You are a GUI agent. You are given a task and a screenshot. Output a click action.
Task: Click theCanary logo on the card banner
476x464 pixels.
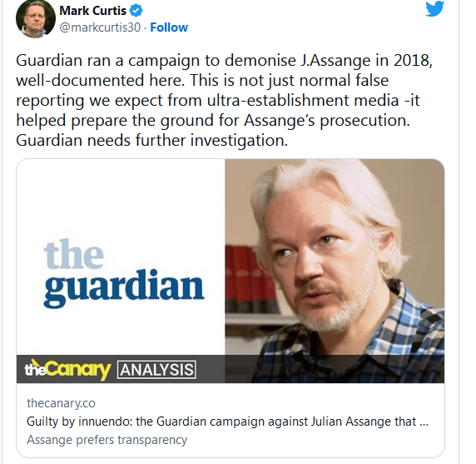pyautogui.click(x=67, y=369)
